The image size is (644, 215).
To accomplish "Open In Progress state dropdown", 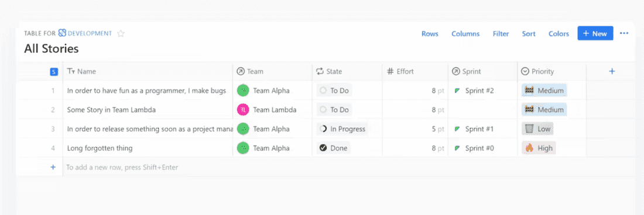I will coord(342,129).
